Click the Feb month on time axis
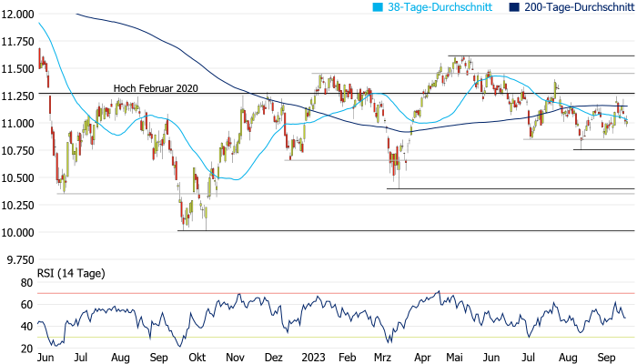 click(349, 358)
